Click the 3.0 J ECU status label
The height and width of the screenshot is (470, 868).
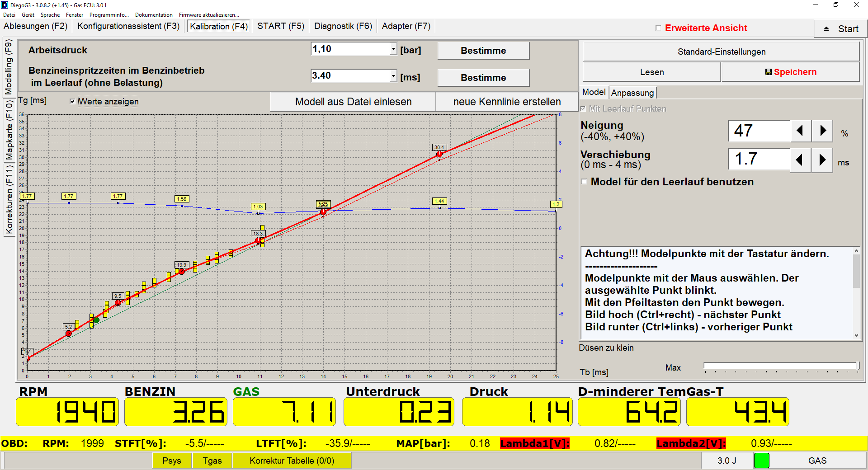point(727,461)
